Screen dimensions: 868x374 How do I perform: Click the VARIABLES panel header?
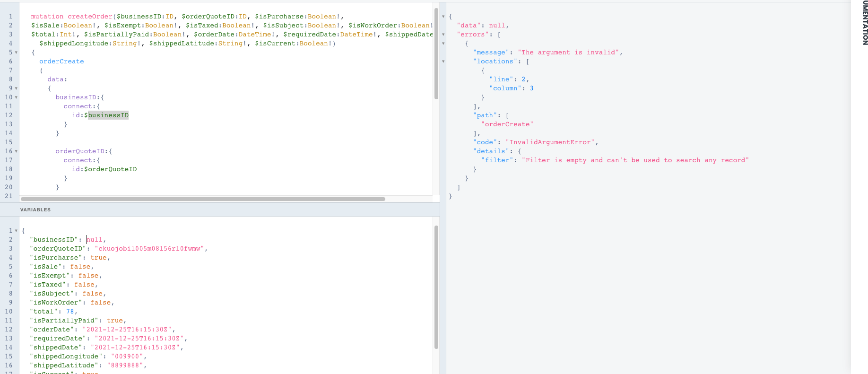coord(35,209)
